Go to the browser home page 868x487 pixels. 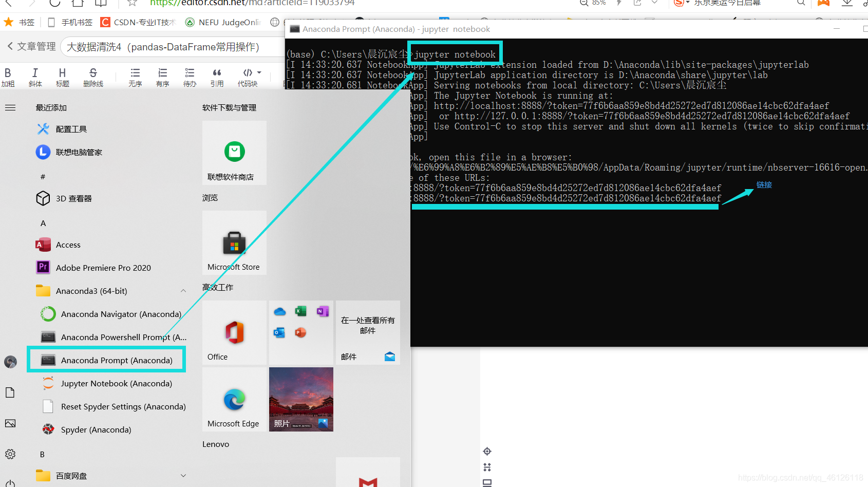[78, 3]
